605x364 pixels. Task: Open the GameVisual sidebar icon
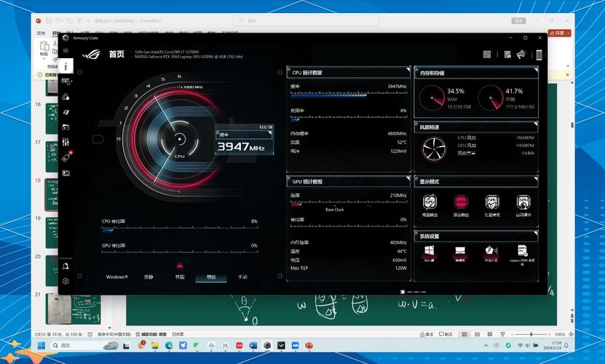[66, 112]
